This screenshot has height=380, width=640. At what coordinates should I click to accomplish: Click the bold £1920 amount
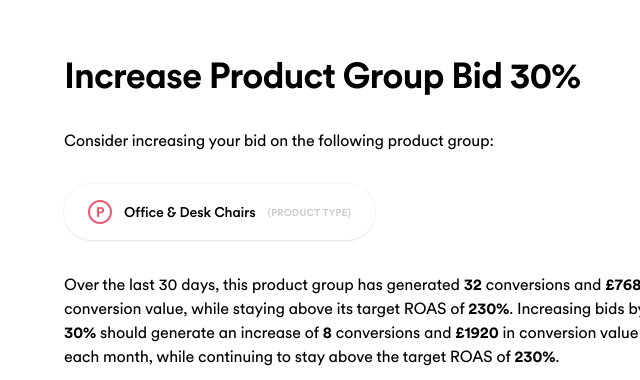[477, 333]
